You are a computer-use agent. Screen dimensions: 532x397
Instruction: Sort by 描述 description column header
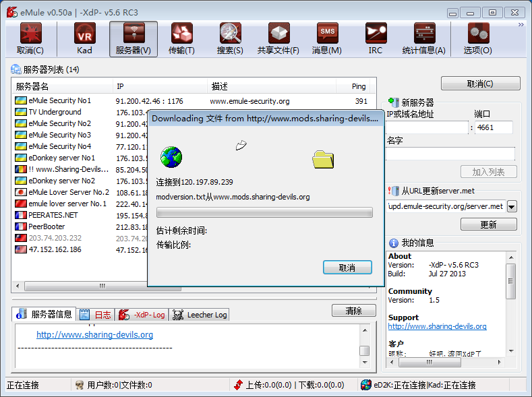272,86
